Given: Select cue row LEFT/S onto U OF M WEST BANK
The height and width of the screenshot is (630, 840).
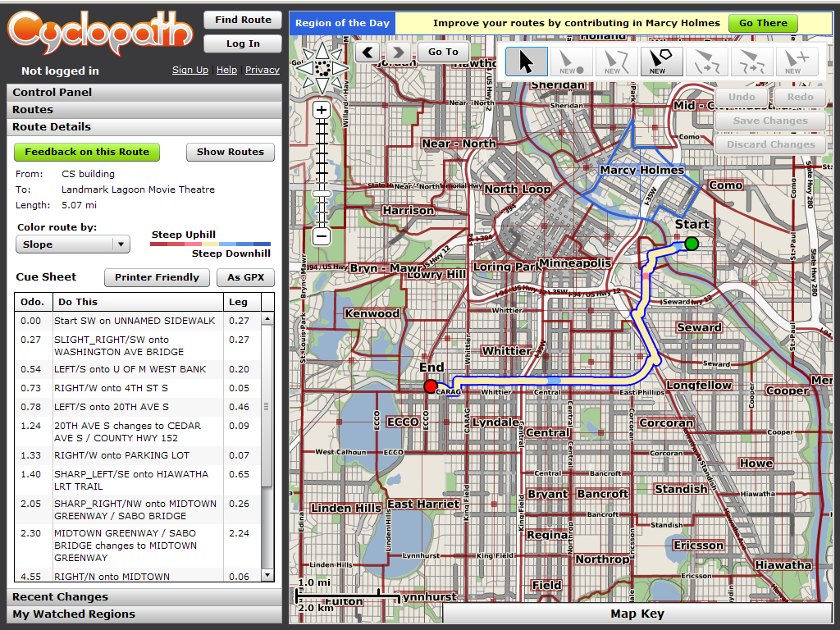Looking at the screenshot, I should 138,369.
